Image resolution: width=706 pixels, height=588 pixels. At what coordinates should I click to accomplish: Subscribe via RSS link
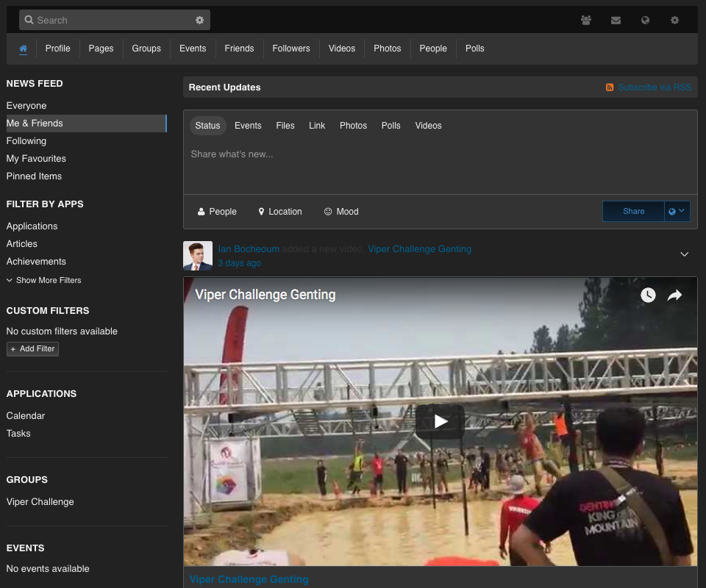[x=654, y=87]
